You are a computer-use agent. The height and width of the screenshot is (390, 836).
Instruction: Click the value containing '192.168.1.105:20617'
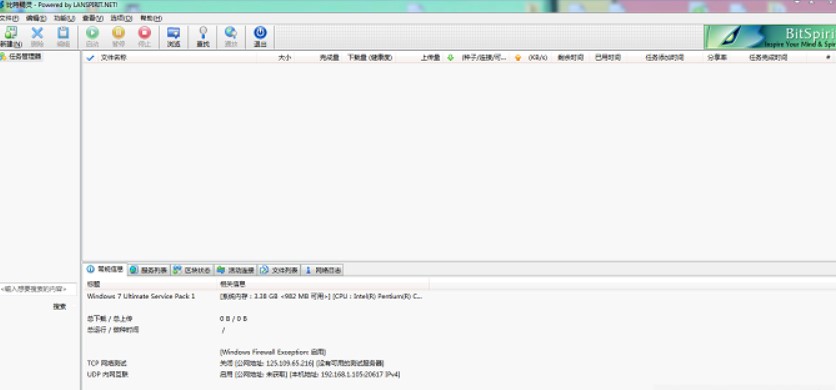pos(310,375)
